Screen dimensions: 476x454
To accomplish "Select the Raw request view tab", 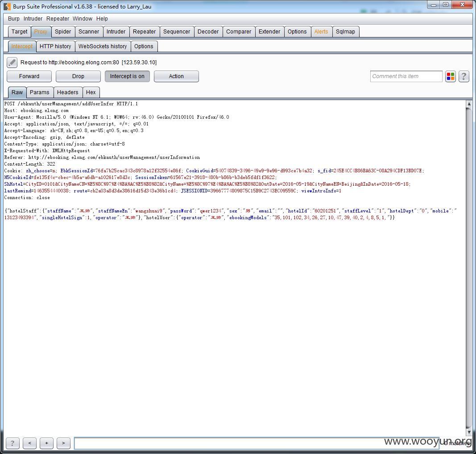I will [17, 92].
